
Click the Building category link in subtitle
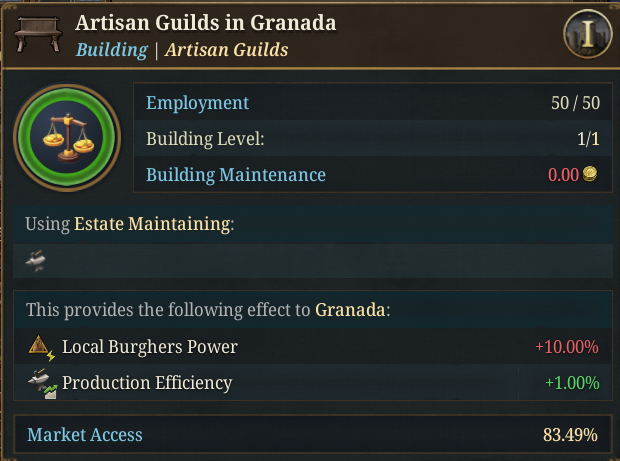tap(110, 50)
